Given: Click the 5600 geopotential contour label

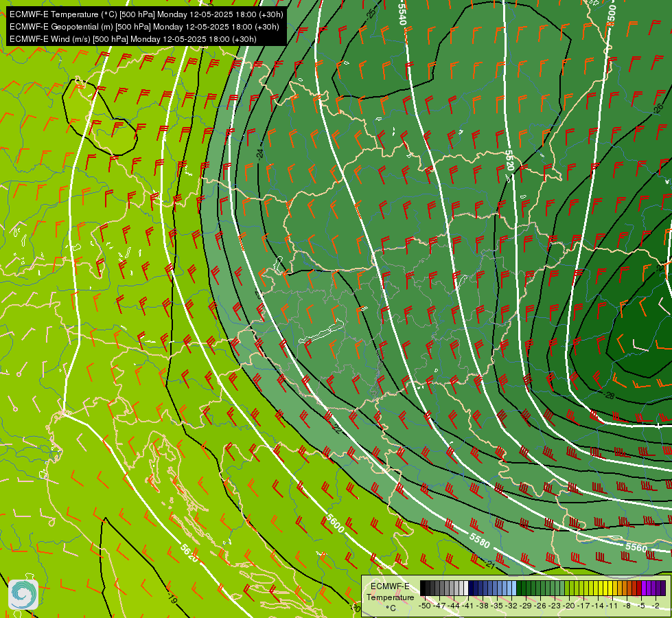Looking at the screenshot, I should 335,523.
